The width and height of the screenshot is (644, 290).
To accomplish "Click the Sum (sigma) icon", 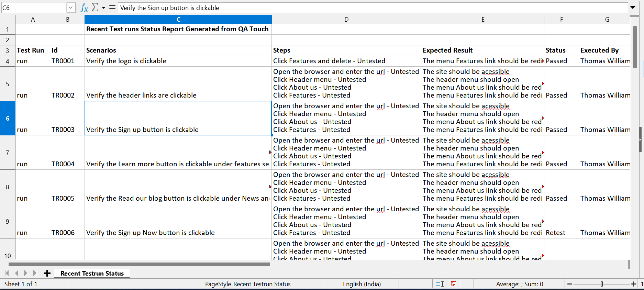I will [x=95, y=7].
